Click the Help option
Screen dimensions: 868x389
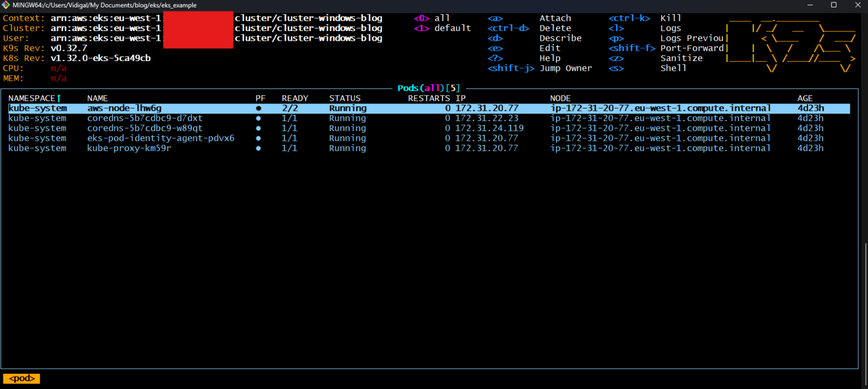pyautogui.click(x=549, y=58)
